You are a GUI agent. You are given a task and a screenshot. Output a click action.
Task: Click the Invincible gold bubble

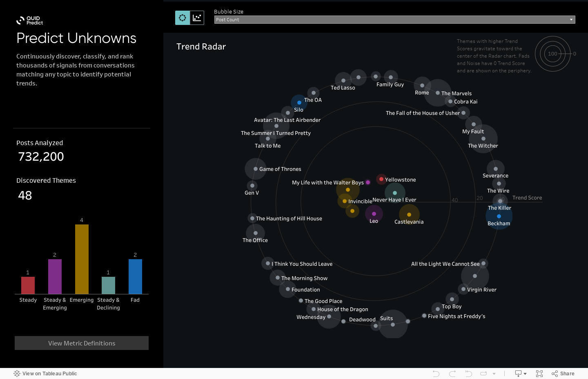(x=345, y=201)
